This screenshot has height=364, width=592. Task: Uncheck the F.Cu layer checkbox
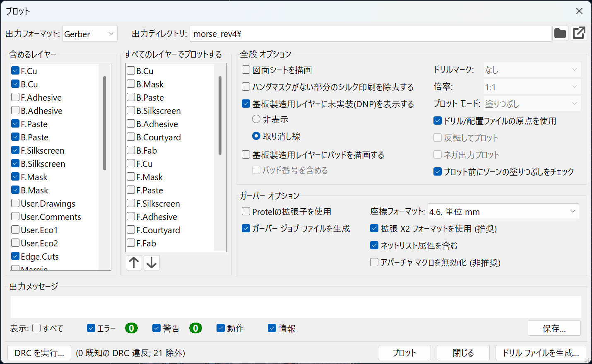(x=16, y=71)
